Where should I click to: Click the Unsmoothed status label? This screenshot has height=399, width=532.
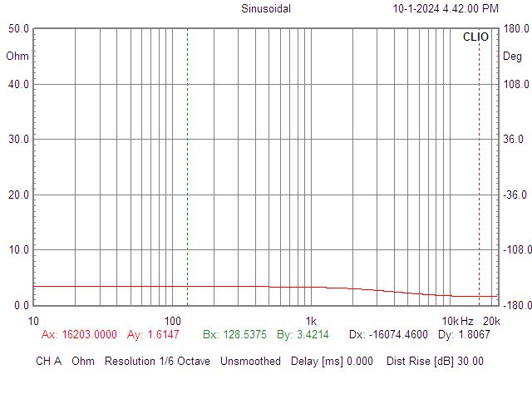252,362
